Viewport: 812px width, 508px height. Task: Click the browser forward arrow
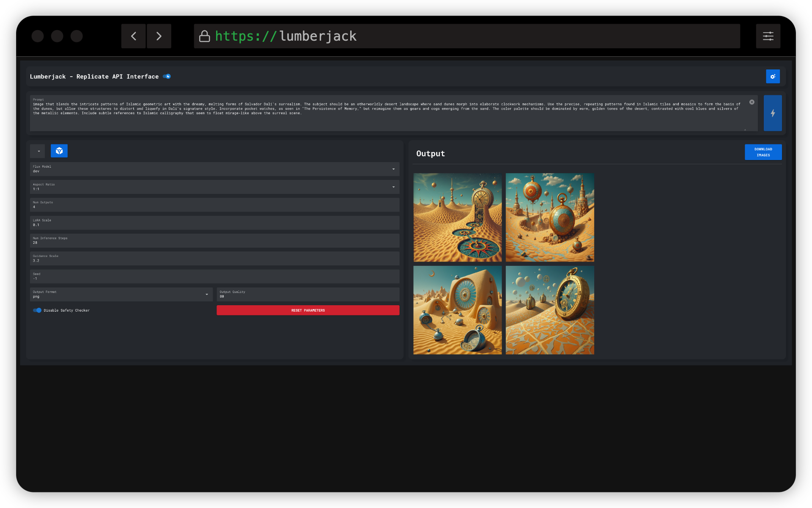(x=159, y=36)
